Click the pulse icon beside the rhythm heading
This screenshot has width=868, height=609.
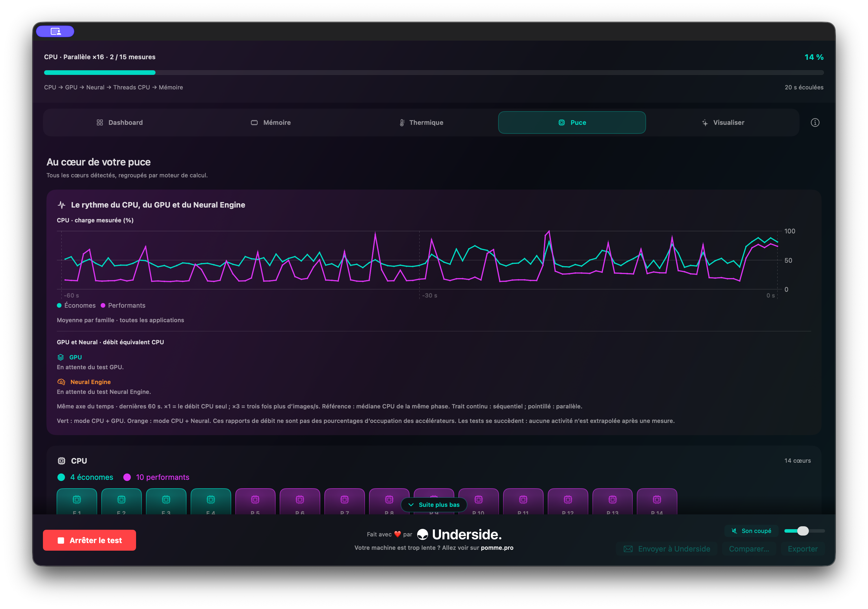[x=61, y=205]
